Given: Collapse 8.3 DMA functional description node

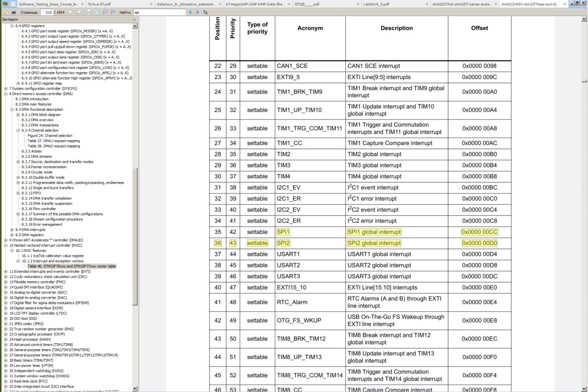Looking at the screenshot, I should click(12, 109).
